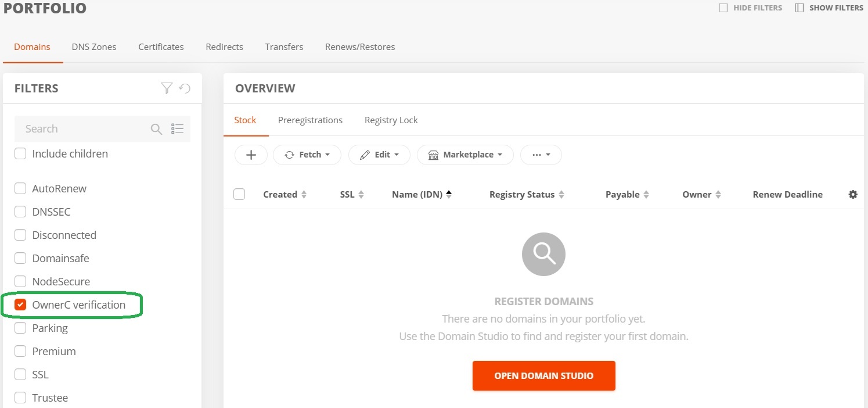Screen dimensions: 868x408
Task: Tick the Hide Filters checkbox
Action: point(723,8)
